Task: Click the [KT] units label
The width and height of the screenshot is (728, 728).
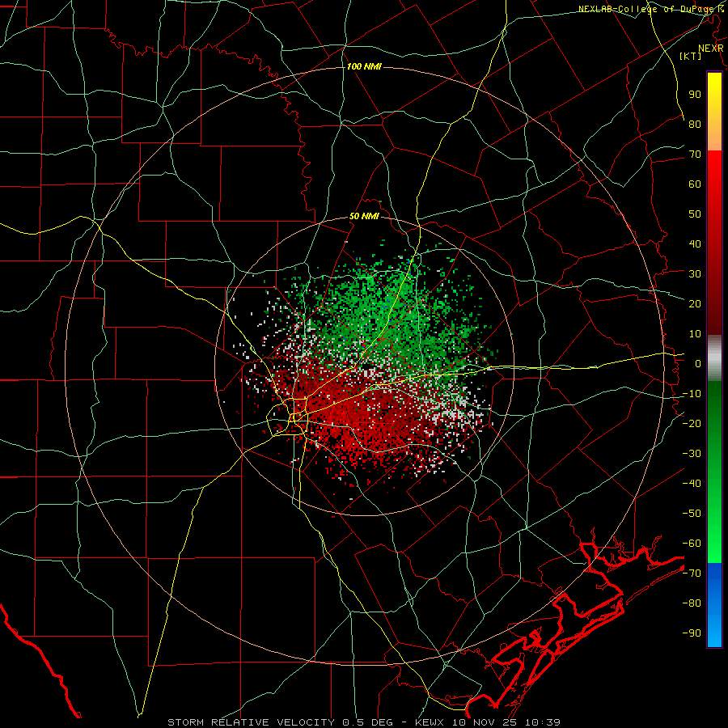Action: [691, 56]
